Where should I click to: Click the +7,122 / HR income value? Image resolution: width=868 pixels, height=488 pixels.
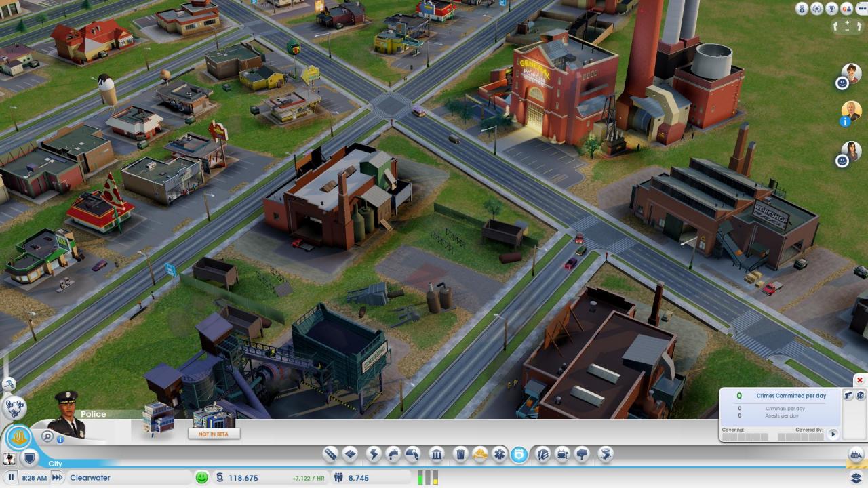[309, 478]
